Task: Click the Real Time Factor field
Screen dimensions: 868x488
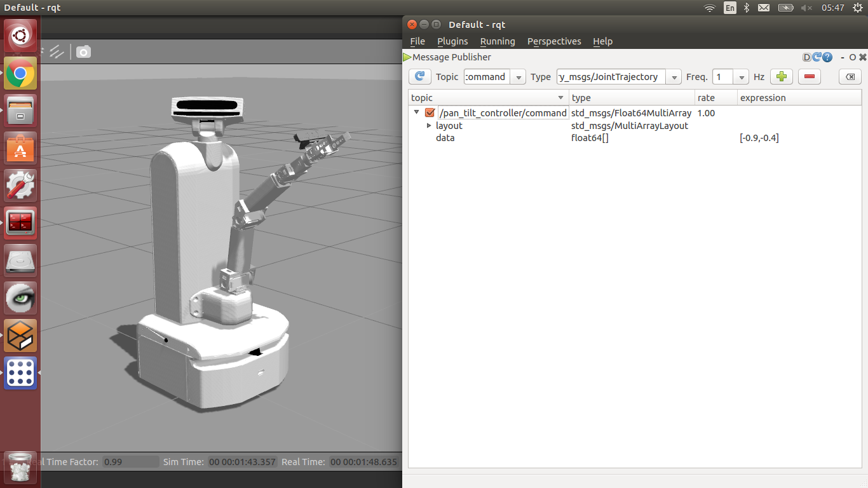Action: pyautogui.click(x=130, y=462)
